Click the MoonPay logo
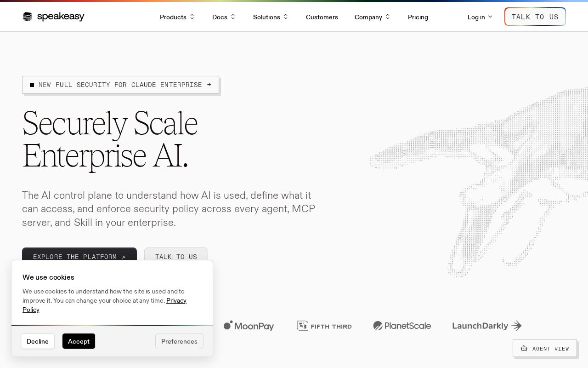This screenshot has width=588, height=368. 249,326
